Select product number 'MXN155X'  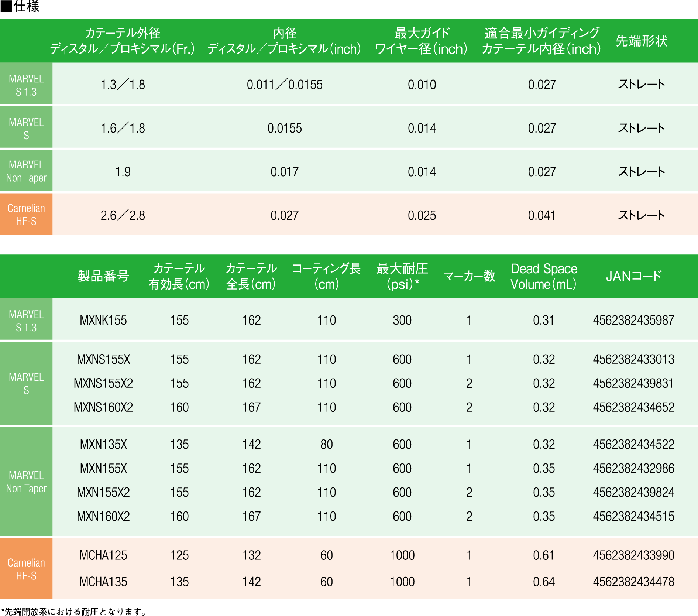(103, 468)
